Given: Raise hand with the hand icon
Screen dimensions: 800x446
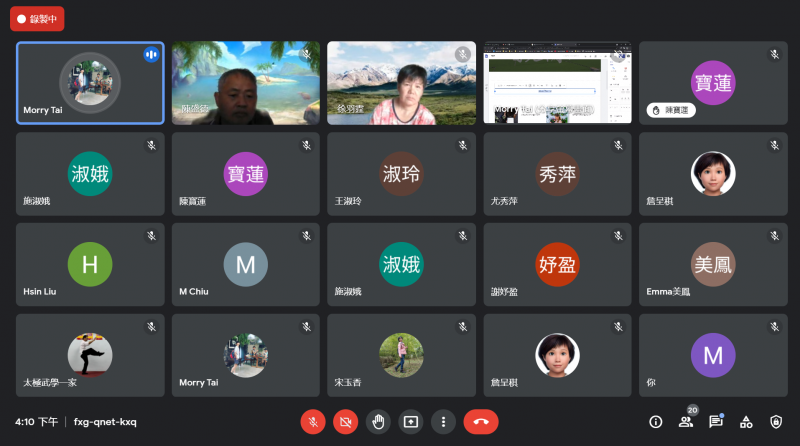Looking at the screenshot, I should click(x=378, y=422).
